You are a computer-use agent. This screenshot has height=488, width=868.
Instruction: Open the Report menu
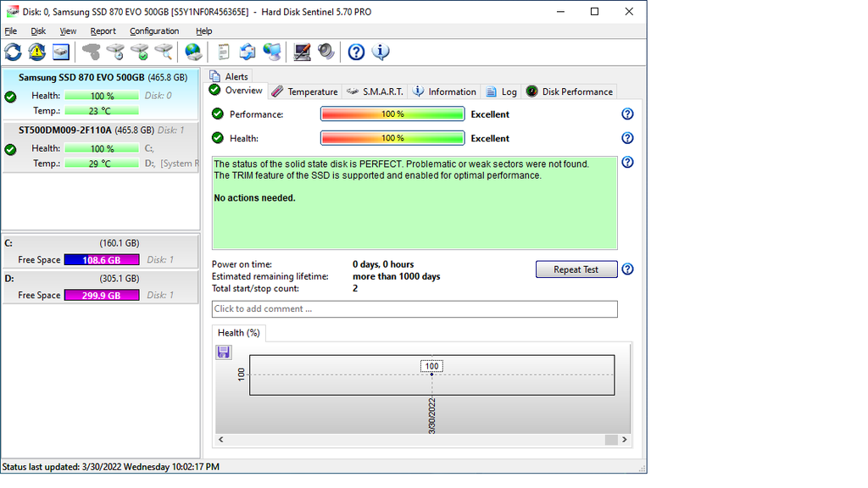pyautogui.click(x=103, y=31)
